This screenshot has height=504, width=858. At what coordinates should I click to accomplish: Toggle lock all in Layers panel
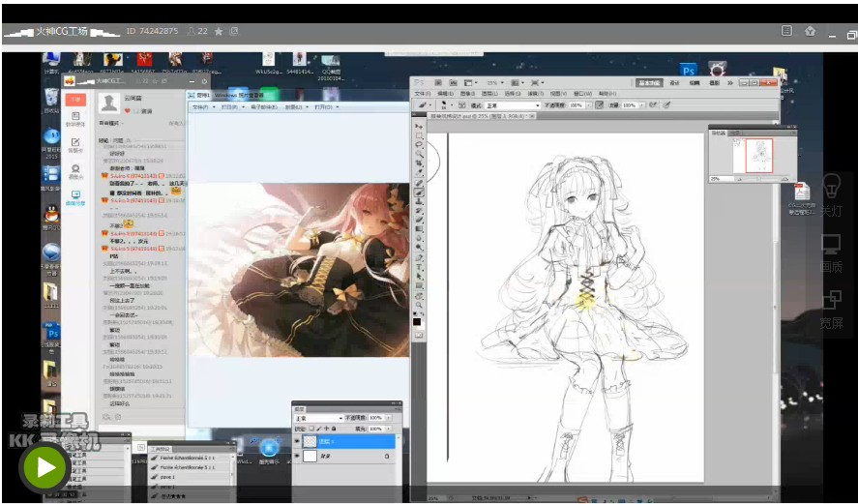coord(334,429)
